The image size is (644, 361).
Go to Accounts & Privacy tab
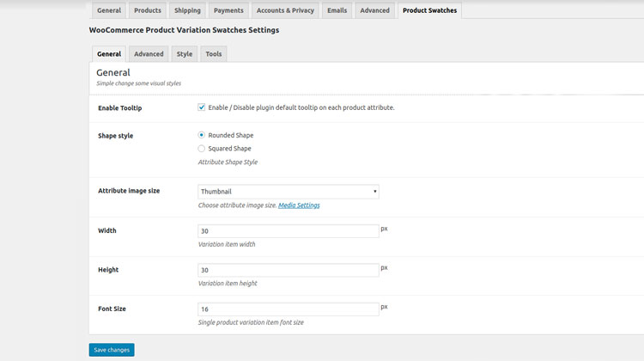285,10
